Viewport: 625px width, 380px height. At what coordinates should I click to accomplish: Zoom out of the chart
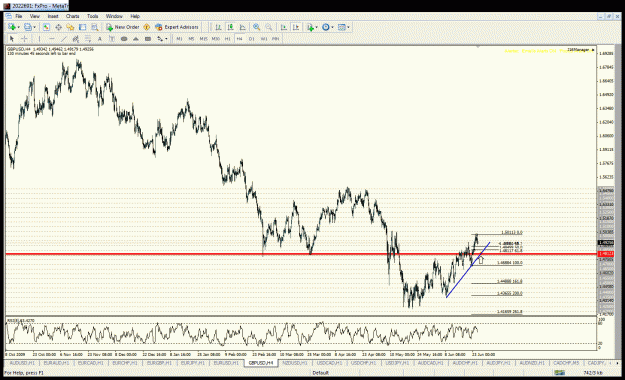[x=269, y=27]
